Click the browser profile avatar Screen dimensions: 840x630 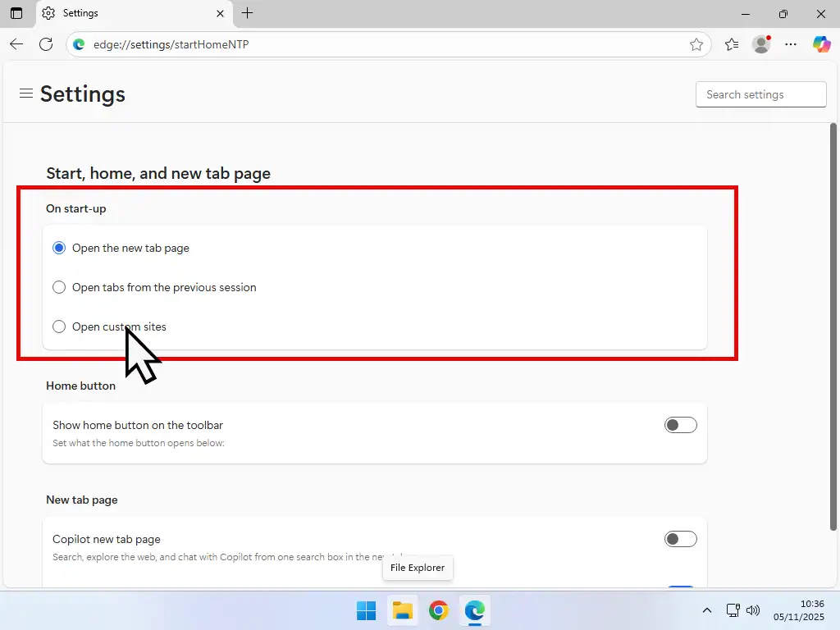tap(760, 44)
